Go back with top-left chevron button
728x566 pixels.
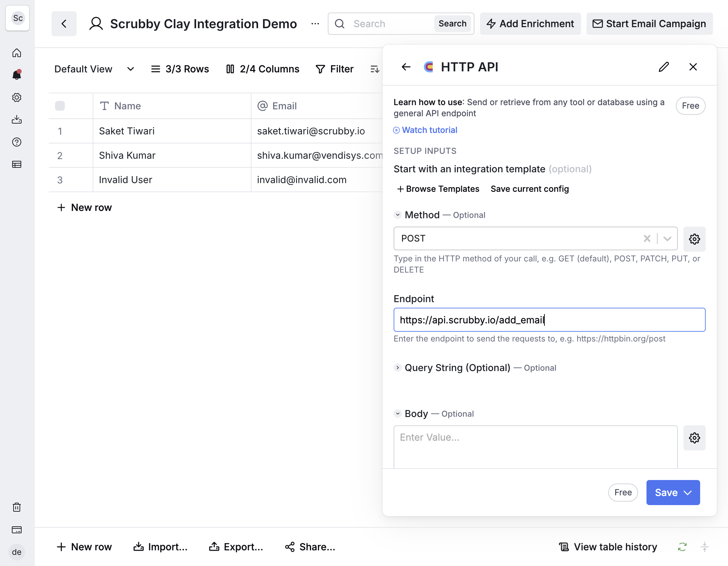64,24
